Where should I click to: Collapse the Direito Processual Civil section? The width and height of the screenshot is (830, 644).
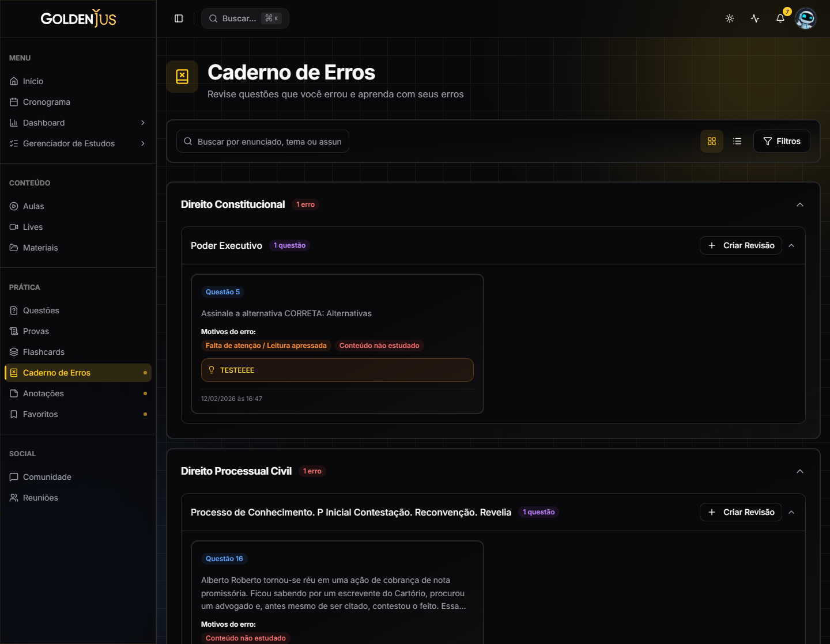point(800,471)
